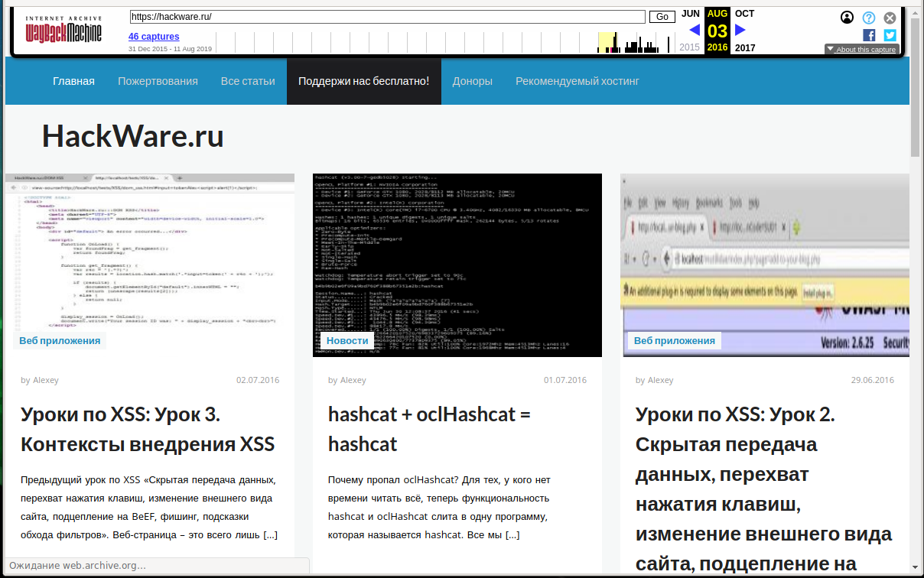
Task: Open the user account icon in Wayback toolbar
Action: 847,18
